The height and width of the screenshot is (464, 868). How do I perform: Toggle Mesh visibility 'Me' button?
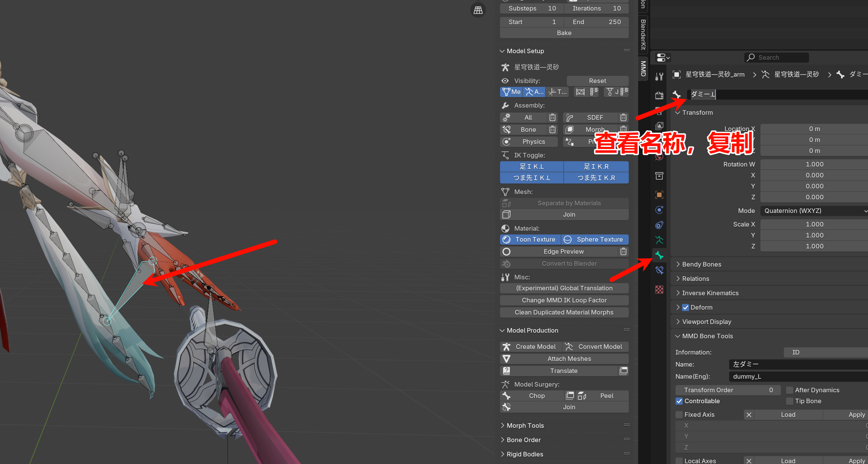coord(511,92)
